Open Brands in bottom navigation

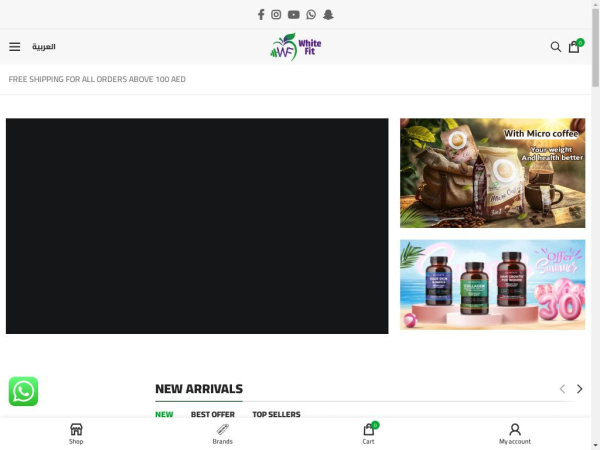click(x=222, y=434)
